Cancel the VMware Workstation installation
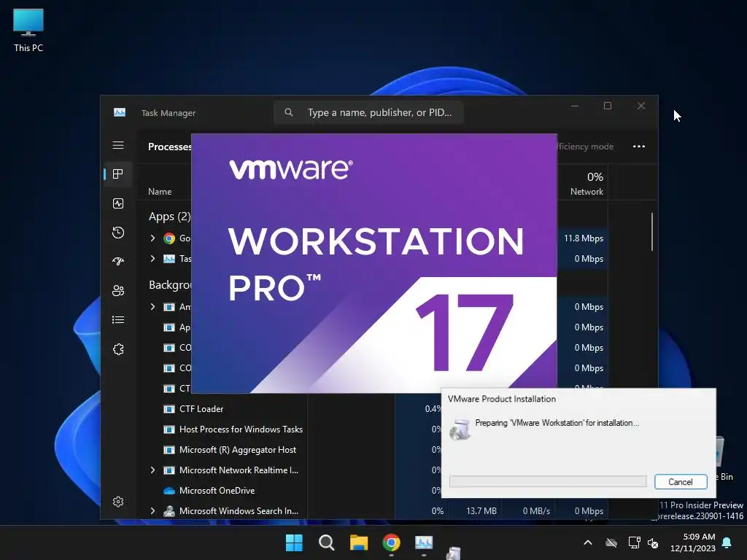Image resolution: width=747 pixels, height=560 pixels. point(681,482)
